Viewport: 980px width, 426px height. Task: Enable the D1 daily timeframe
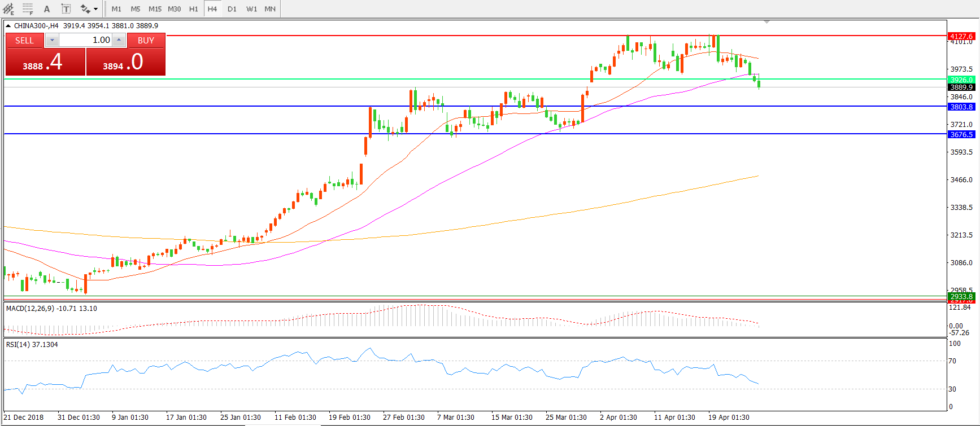click(232, 9)
